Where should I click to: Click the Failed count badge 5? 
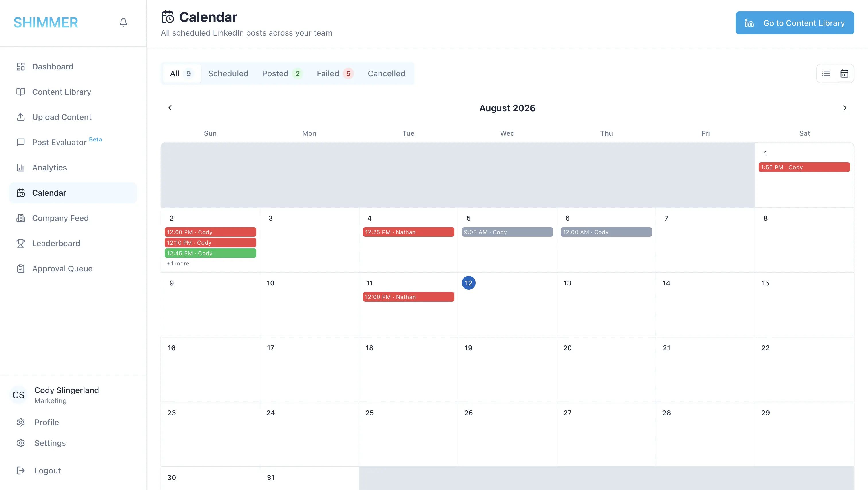tap(348, 73)
